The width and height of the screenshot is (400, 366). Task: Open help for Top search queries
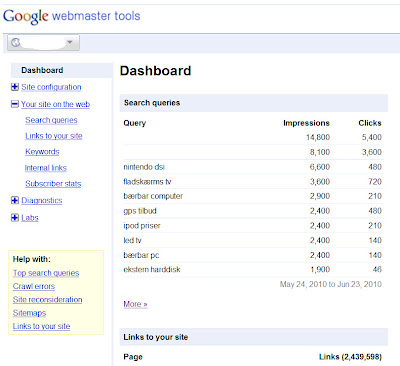(x=46, y=273)
